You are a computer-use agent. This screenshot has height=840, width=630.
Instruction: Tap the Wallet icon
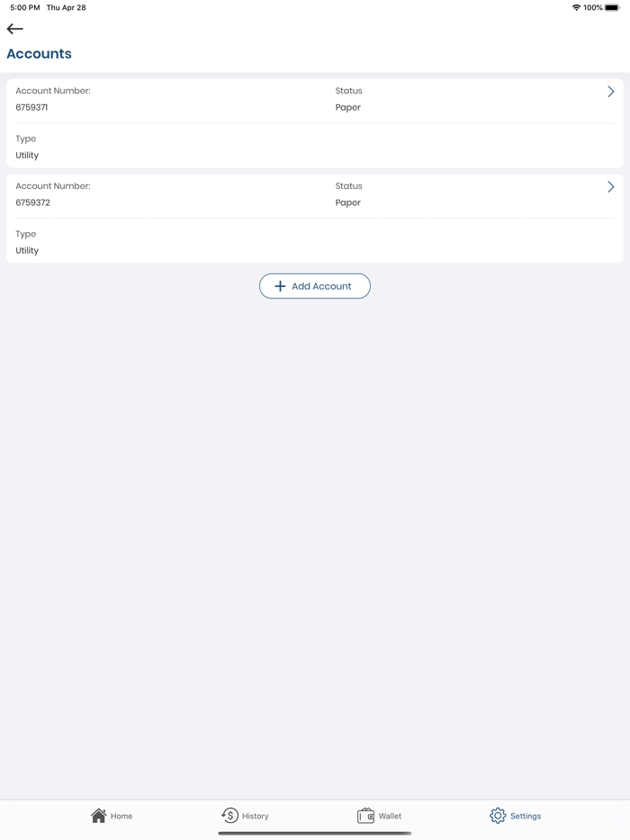click(364, 815)
